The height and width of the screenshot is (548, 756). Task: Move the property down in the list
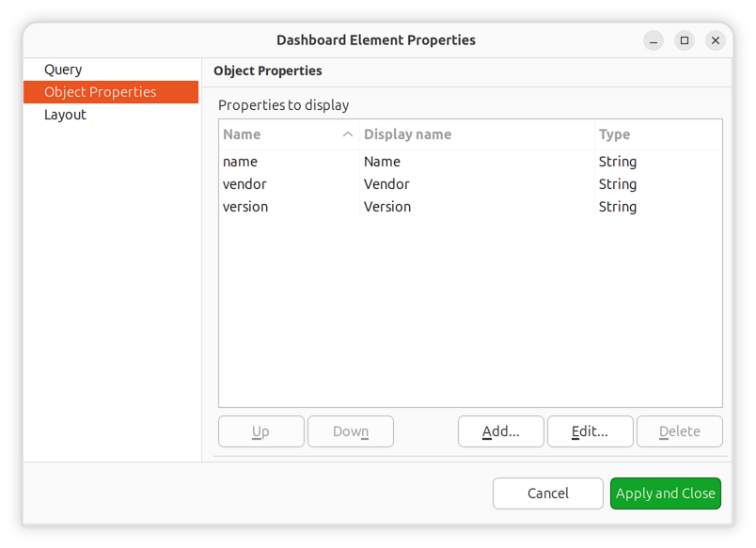pos(350,431)
